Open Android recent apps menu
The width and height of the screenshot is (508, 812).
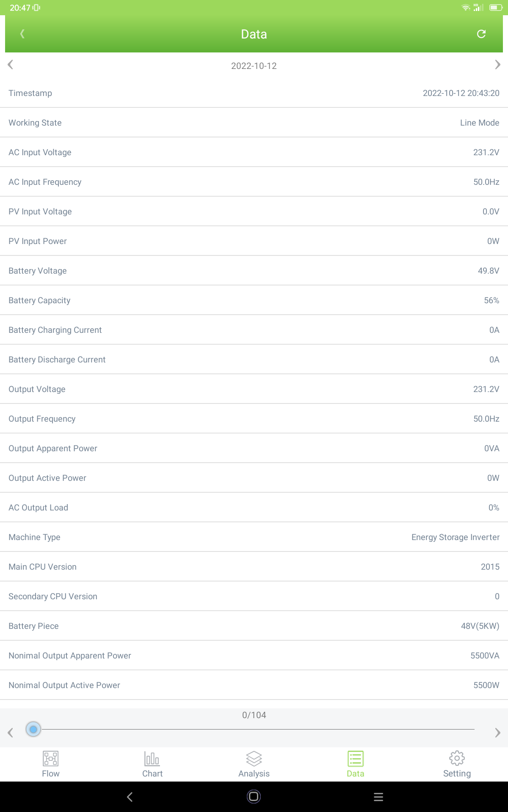coord(378,797)
